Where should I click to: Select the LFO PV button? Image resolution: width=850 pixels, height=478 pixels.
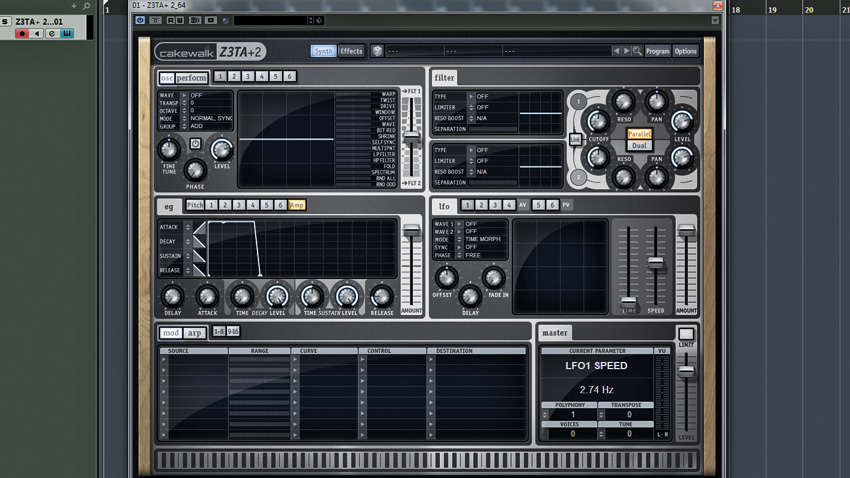click(566, 205)
